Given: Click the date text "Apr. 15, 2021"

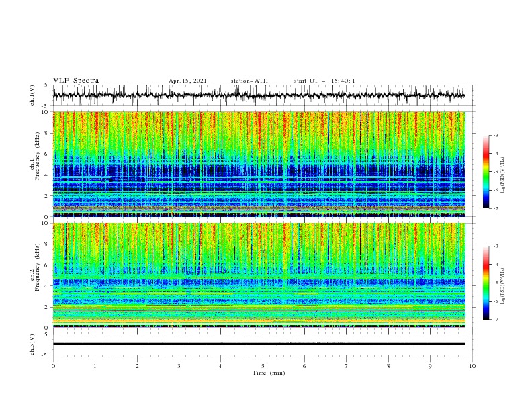Looking at the screenshot, I should 187,81.
